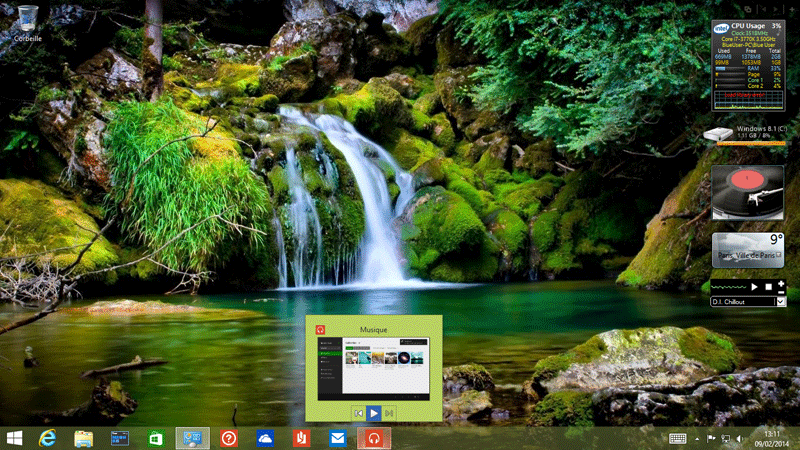Open the Mail app on the taskbar
800x450 pixels.
click(338, 438)
